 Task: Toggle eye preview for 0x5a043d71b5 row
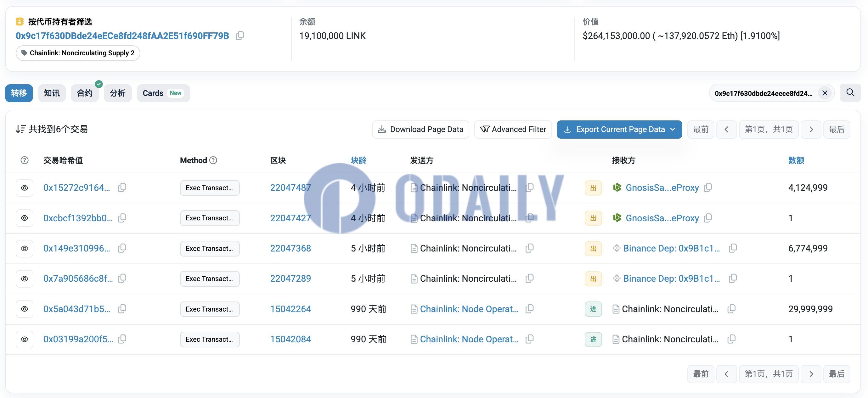coord(25,309)
